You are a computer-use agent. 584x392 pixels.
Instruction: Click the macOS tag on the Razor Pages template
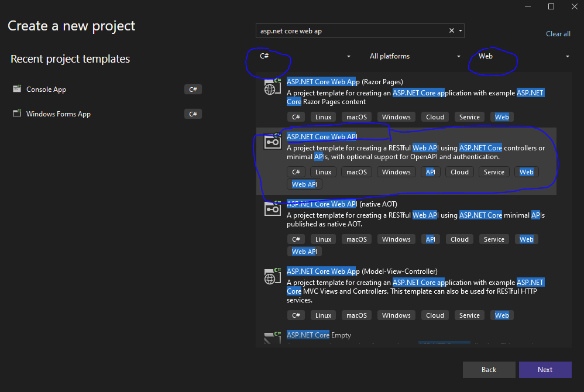pyautogui.click(x=357, y=117)
